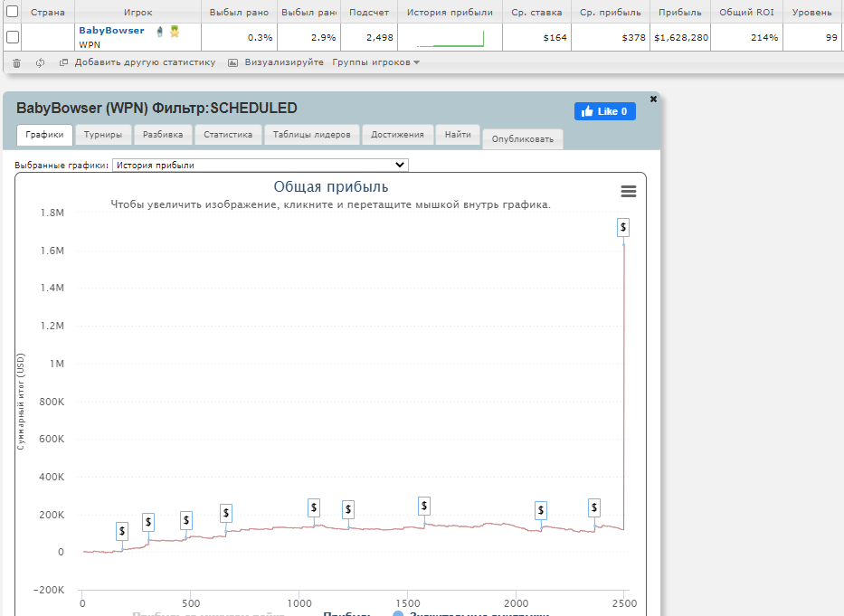Click the История прибыли sparkline thumbnail

(450, 38)
